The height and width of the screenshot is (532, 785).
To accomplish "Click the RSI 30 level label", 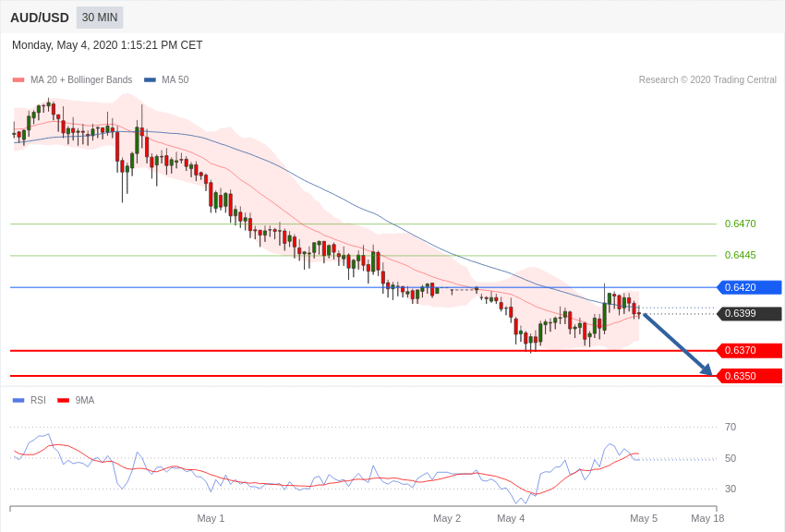I will tap(731, 489).
